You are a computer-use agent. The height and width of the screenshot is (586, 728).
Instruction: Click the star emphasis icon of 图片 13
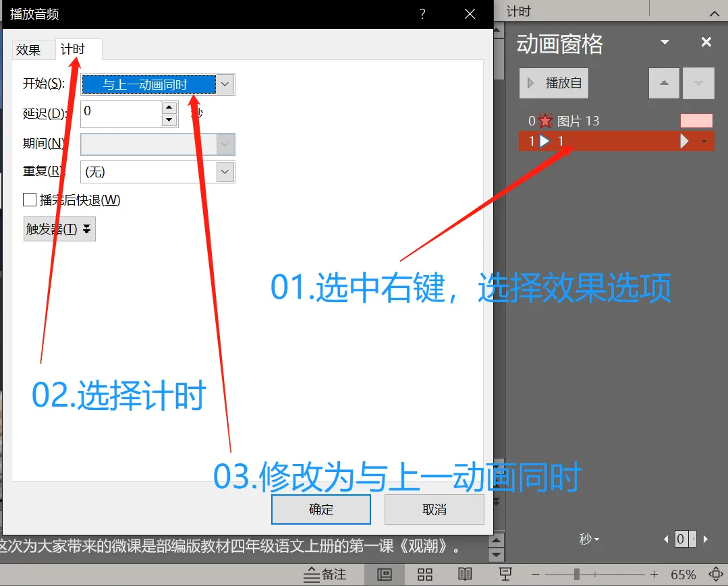tap(545, 121)
